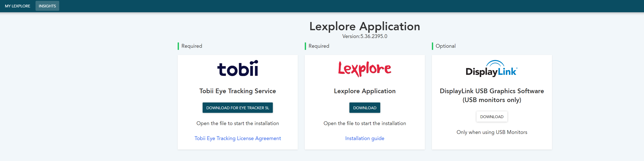644x161 pixels.
Task: Click the Only when using USB Monitors text
Action: (492, 132)
